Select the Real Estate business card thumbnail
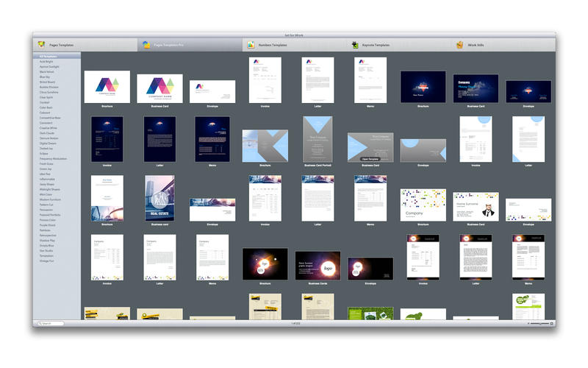 click(159, 198)
